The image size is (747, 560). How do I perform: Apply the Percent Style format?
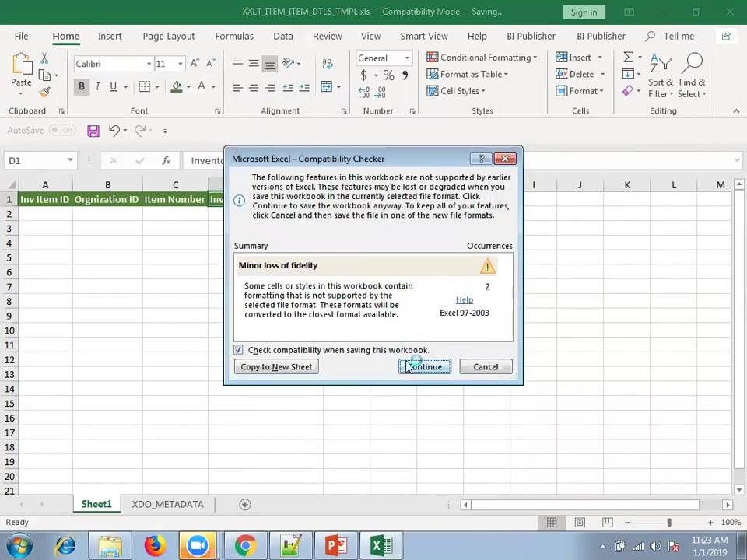click(x=388, y=75)
